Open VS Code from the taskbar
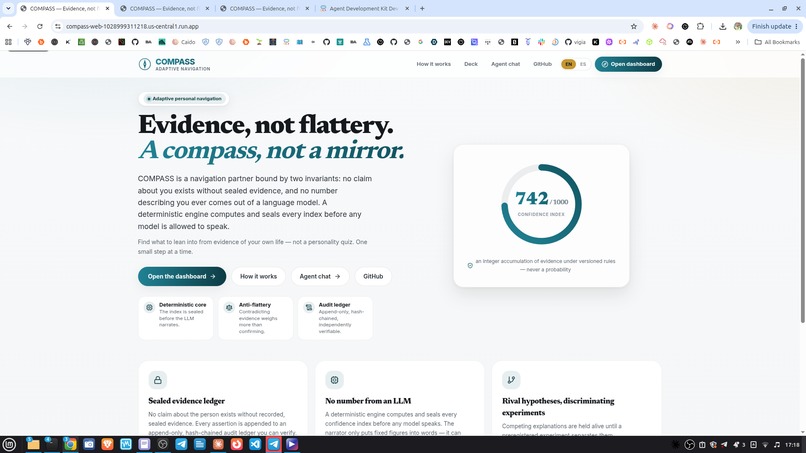The image size is (806, 453). tap(255, 444)
